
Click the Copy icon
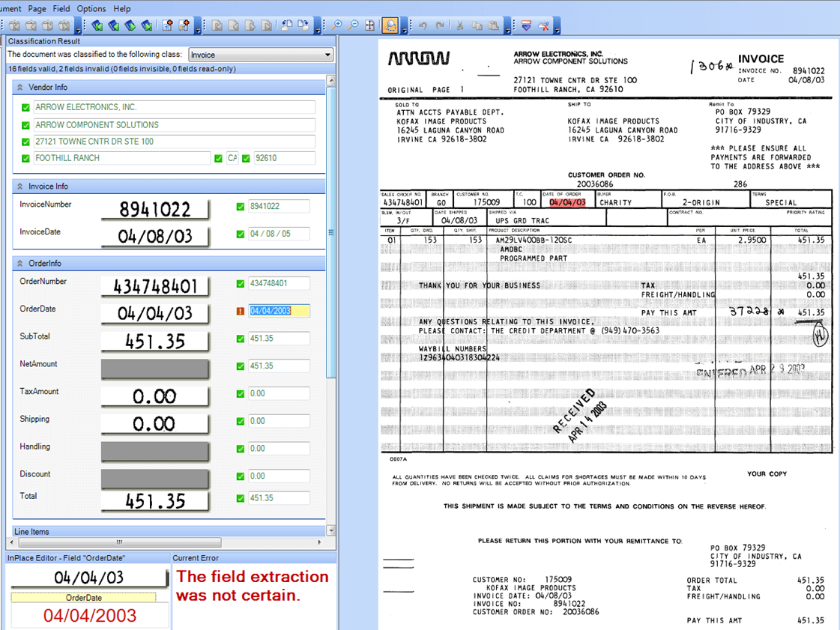point(477,25)
